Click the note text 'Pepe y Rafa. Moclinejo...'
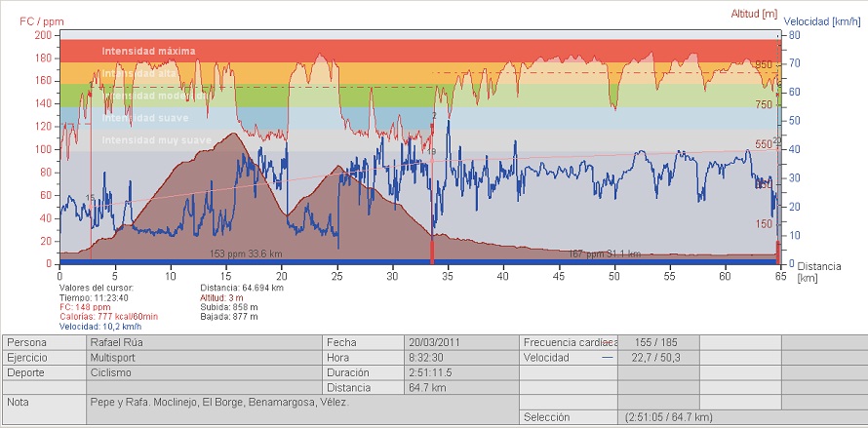The image size is (868, 428). coord(219,403)
